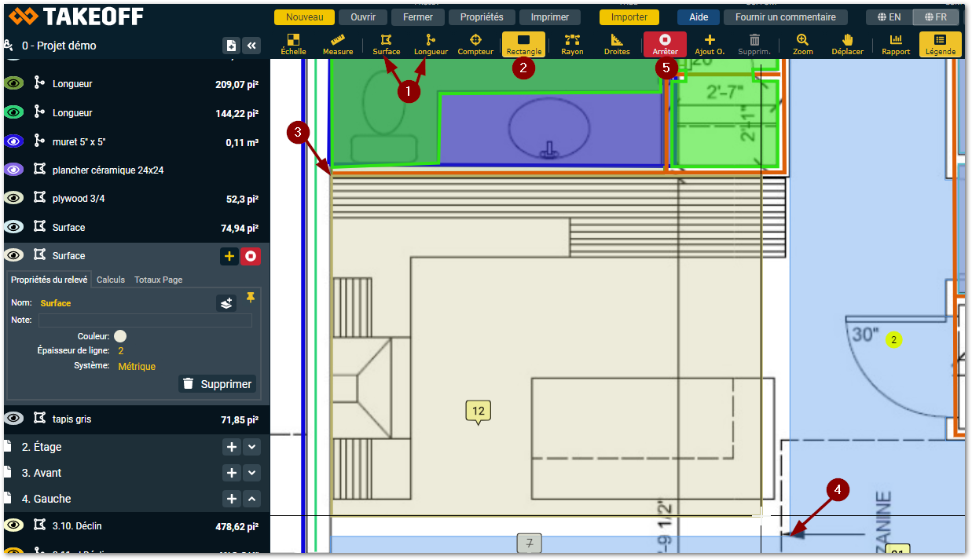Screen dimensions: 972x560
Task: Click the Importer button
Action: point(629,16)
